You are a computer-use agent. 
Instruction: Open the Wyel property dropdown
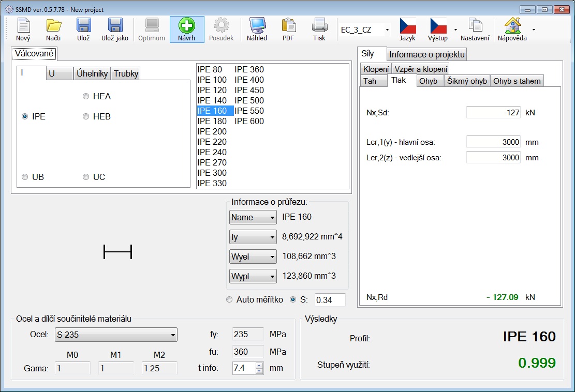tap(253, 257)
